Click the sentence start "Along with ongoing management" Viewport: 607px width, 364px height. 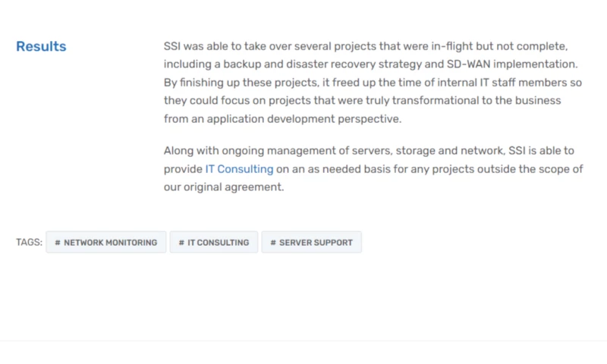tap(241, 150)
